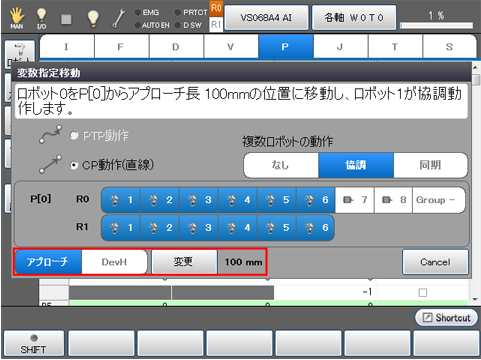The height and width of the screenshot is (360, 481).
Task: Toggle R1 axis 1 joint icon
Action: tap(121, 228)
